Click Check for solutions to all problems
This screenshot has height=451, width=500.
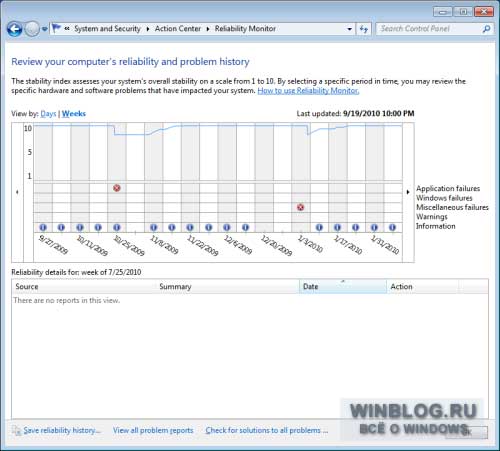click(267, 430)
